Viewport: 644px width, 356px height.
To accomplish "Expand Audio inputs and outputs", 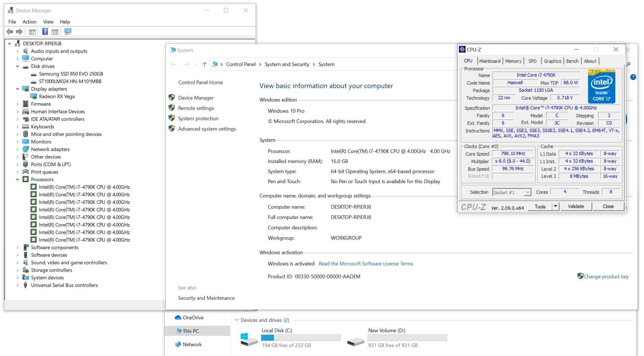I will (17, 51).
